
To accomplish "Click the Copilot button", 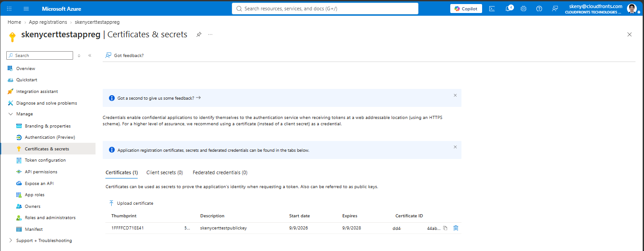I will click(466, 9).
